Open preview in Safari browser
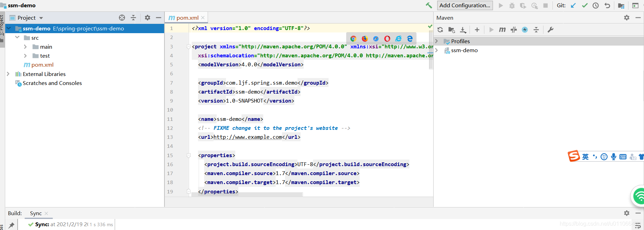This screenshot has width=644, height=230. click(x=376, y=39)
